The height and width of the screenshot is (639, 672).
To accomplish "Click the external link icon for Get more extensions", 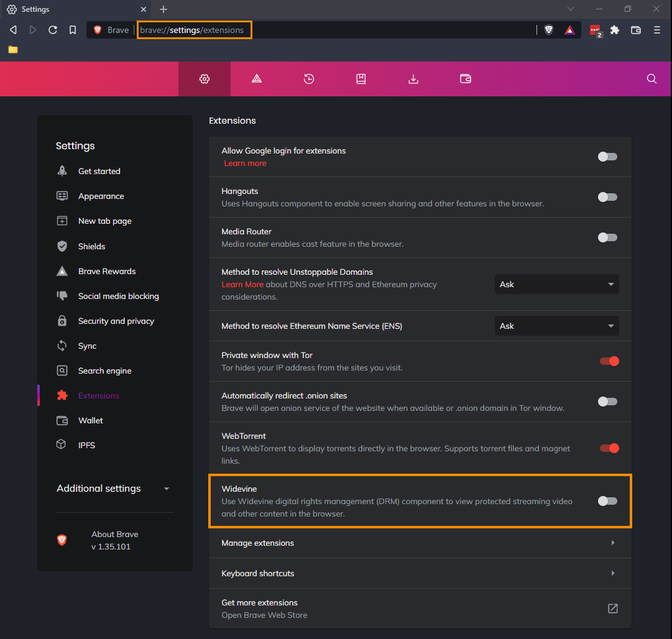I will (x=613, y=609).
